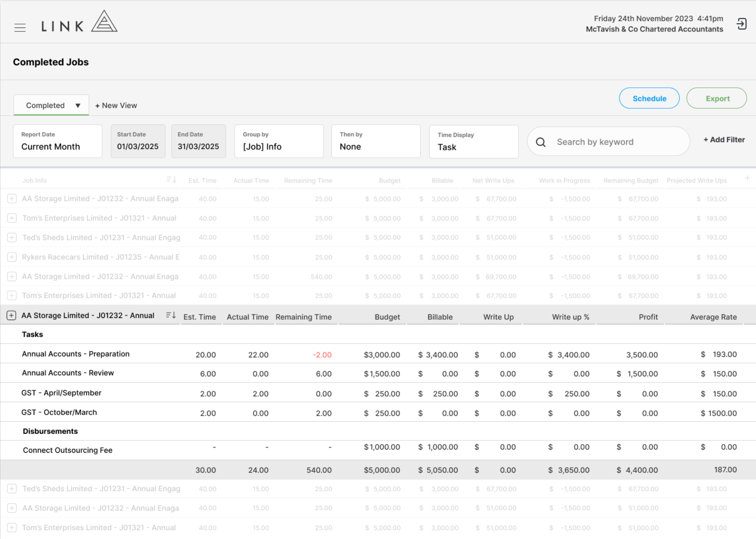This screenshot has width=756, height=539.
Task: Expand the Rykers Racecars Limited row
Action: 12,257
